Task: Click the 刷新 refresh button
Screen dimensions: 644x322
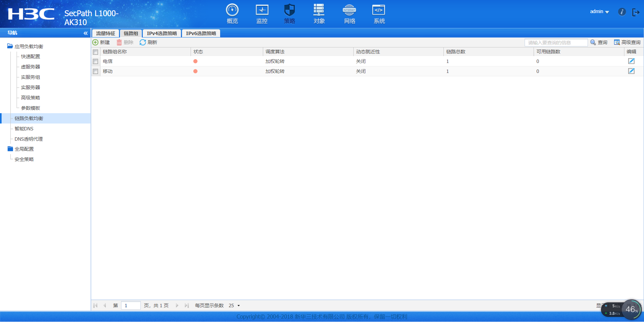Action: point(148,42)
